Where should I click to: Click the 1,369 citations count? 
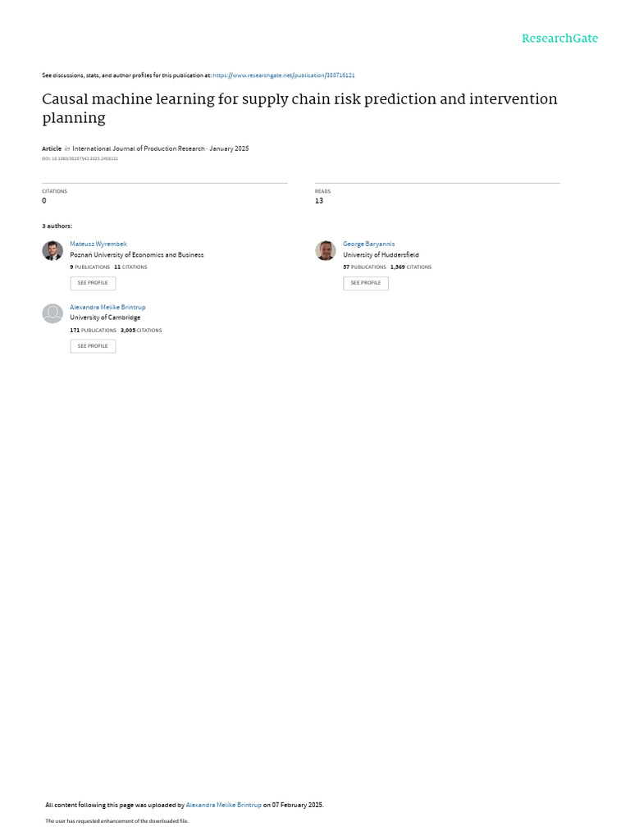point(410,267)
